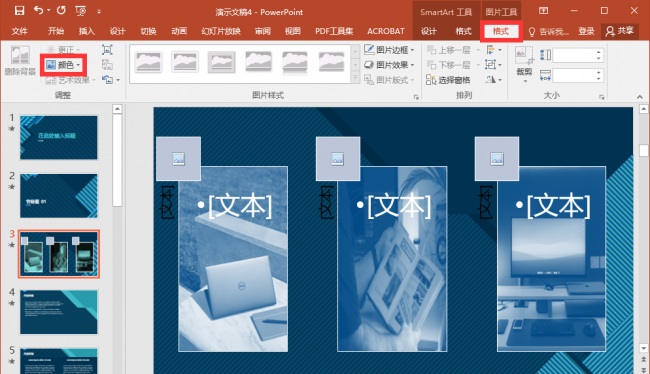Open the 图片效果 dropdown
Image resolution: width=650 pixels, height=374 pixels.
point(389,65)
